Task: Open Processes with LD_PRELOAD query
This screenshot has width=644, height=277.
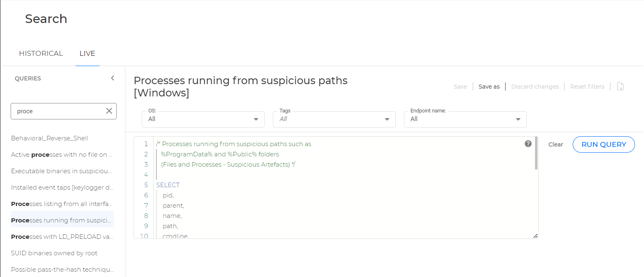Action: (x=62, y=237)
